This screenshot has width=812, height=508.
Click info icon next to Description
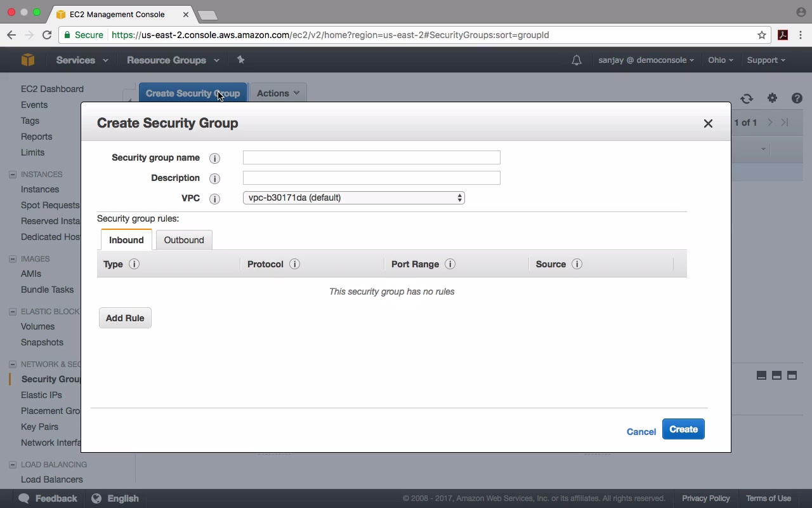pos(214,178)
